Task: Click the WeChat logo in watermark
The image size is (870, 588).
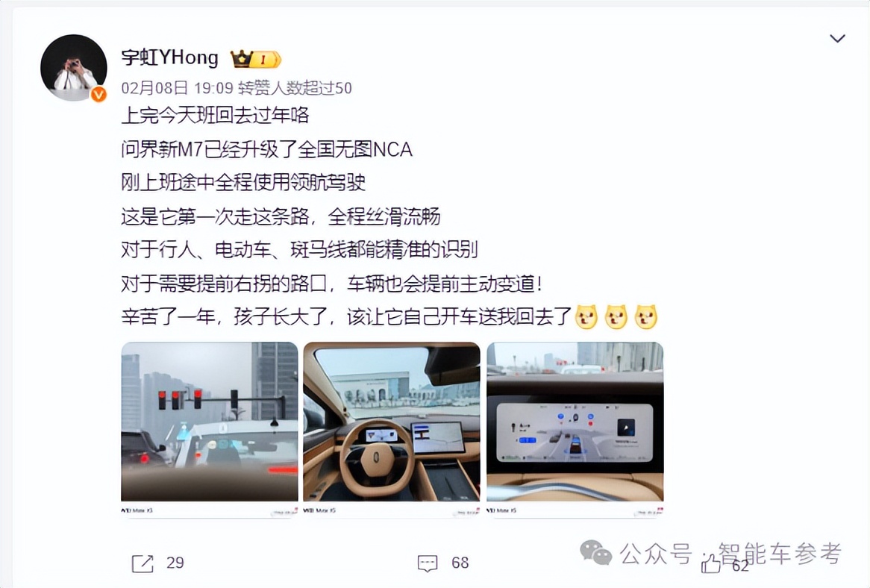Action: [596, 553]
